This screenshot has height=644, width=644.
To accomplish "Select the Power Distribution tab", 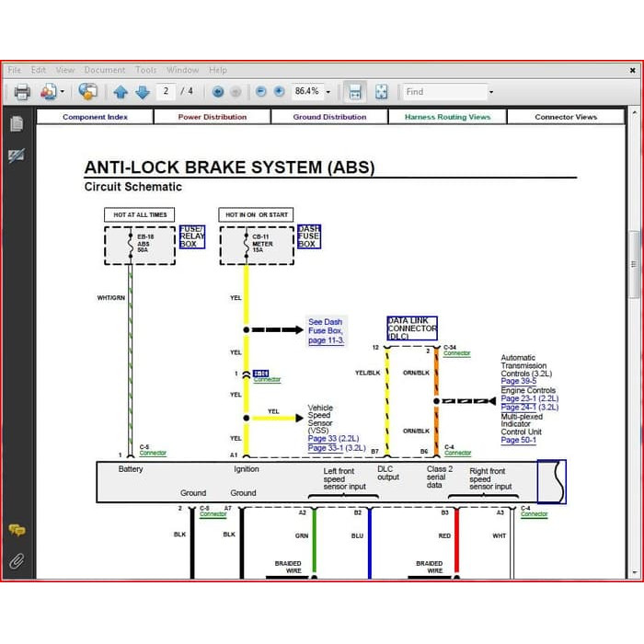I will (x=213, y=117).
